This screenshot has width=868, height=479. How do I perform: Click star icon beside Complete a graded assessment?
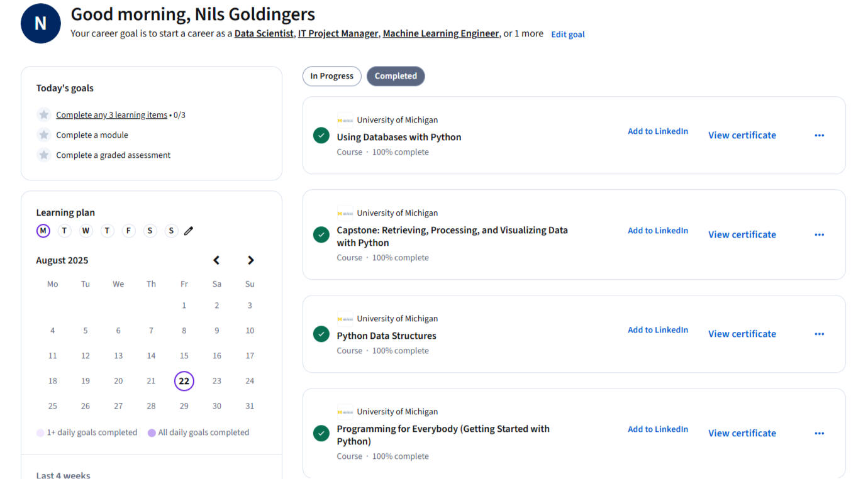[x=43, y=155]
